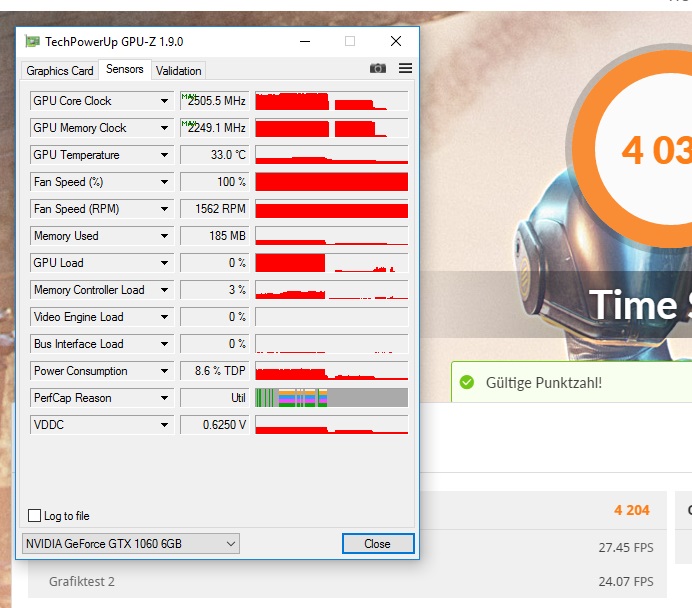This screenshot has height=608, width=692.
Task: Open the Power Consumption sensor dropdown
Action: pos(164,371)
